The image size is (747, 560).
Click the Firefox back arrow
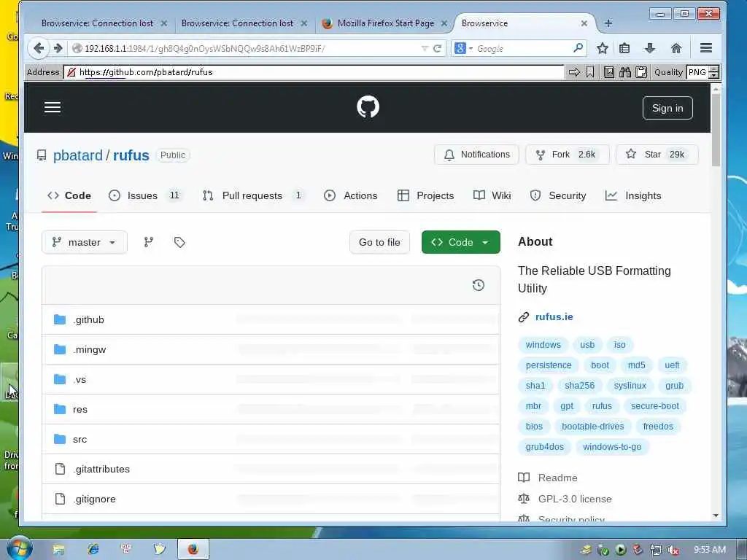pos(39,48)
